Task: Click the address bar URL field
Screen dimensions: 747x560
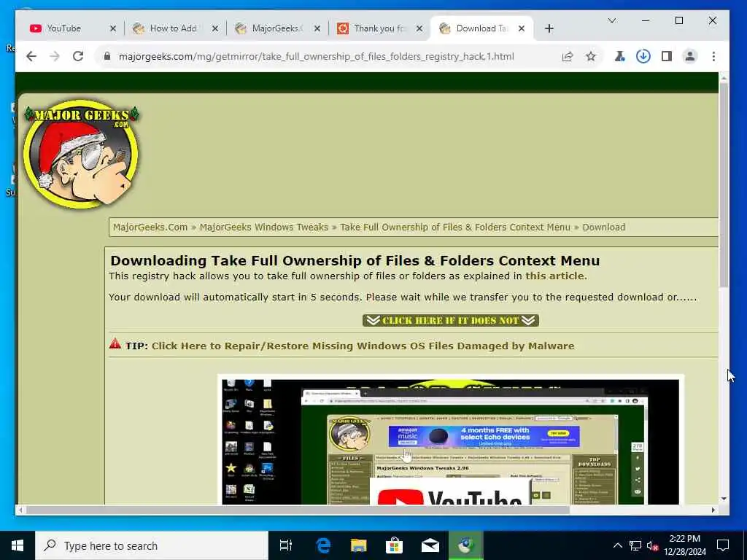Action: [x=317, y=56]
